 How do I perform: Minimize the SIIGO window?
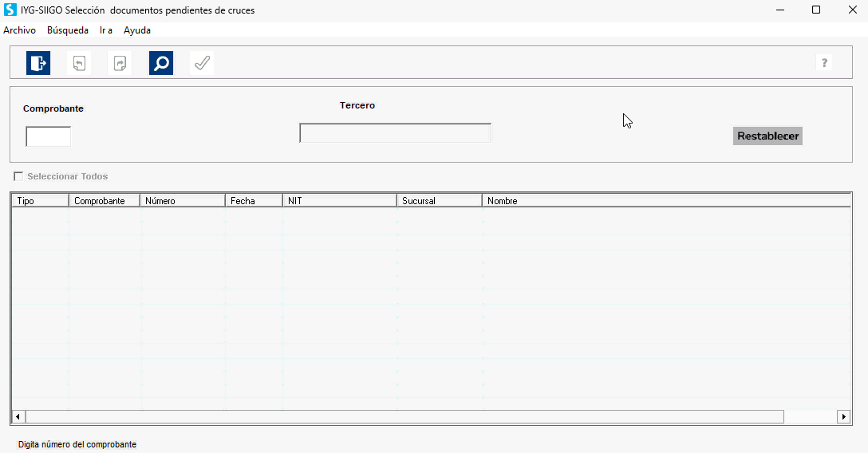coord(780,10)
